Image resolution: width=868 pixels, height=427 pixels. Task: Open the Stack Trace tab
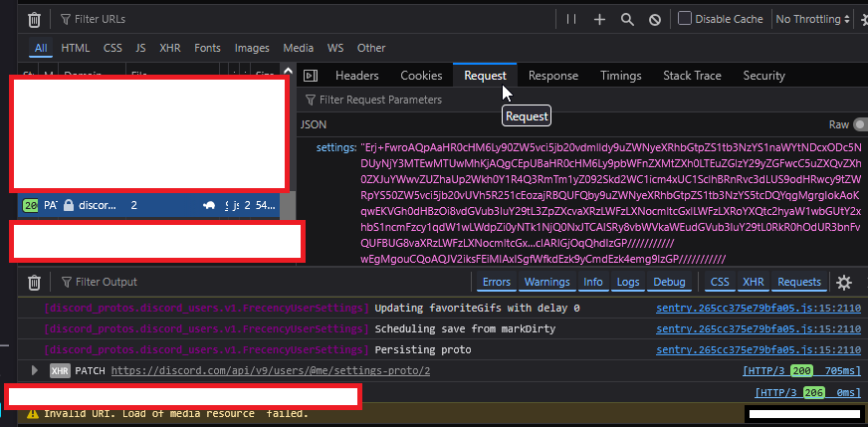coord(692,76)
